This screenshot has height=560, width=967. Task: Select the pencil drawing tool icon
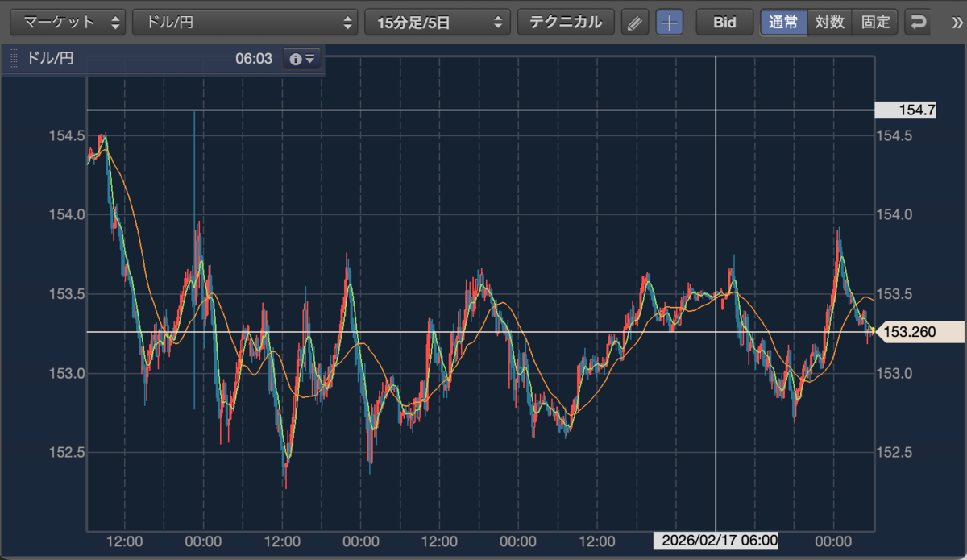635,23
